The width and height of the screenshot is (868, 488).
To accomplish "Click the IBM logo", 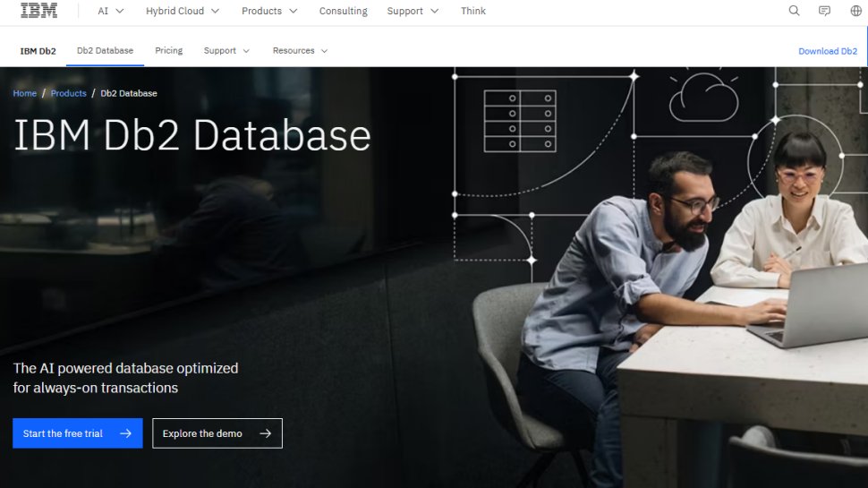I will tap(38, 11).
